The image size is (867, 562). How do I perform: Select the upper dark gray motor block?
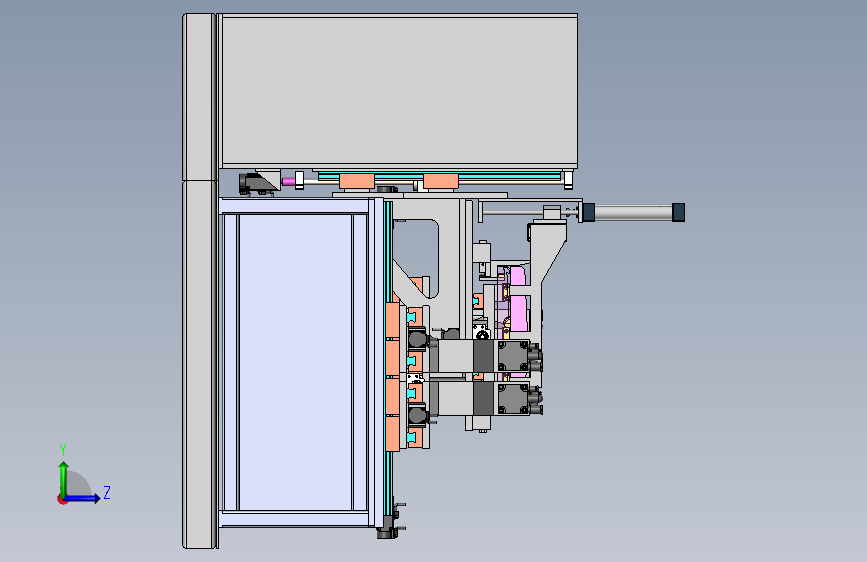coord(514,356)
